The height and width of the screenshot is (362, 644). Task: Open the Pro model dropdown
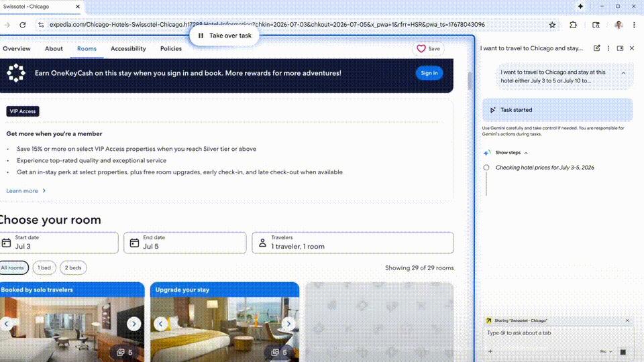point(604,351)
